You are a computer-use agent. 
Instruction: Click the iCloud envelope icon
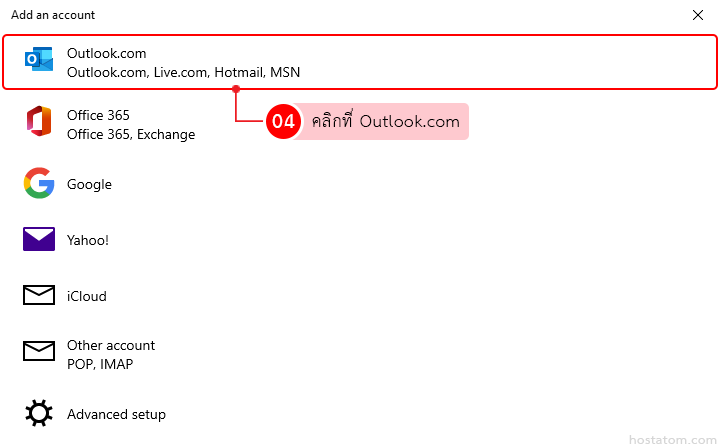[x=39, y=296]
